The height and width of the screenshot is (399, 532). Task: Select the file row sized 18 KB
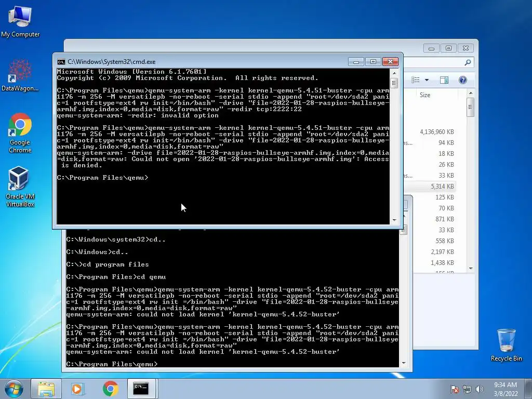(430, 153)
